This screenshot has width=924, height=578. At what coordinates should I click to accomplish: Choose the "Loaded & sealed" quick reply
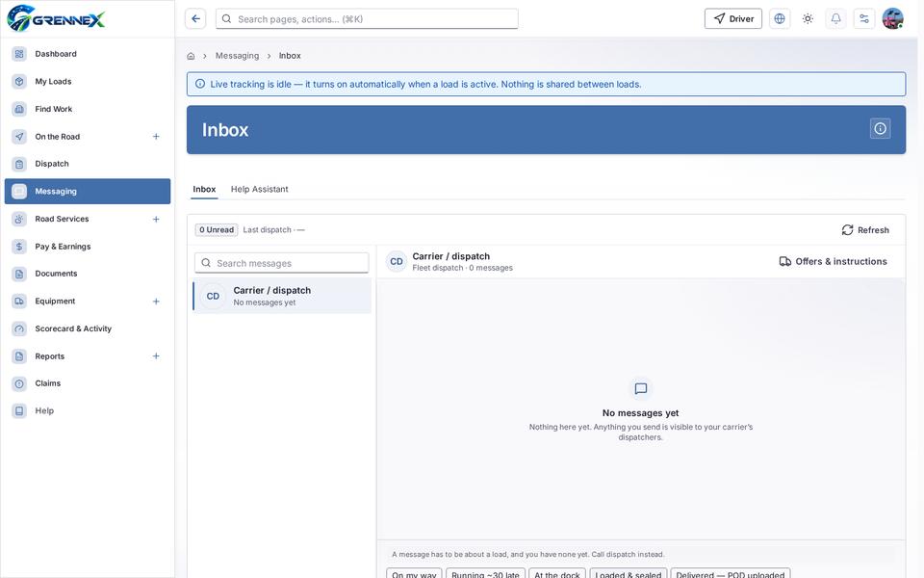click(x=629, y=573)
